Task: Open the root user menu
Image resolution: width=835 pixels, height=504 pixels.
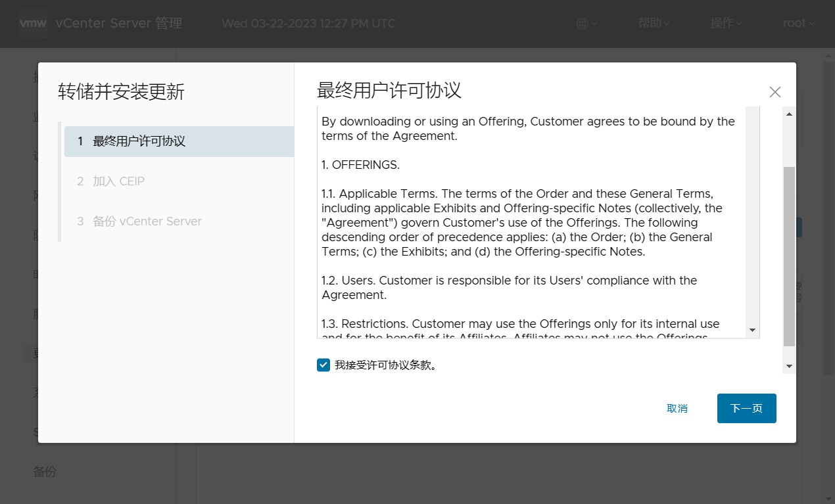Action: (799, 24)
